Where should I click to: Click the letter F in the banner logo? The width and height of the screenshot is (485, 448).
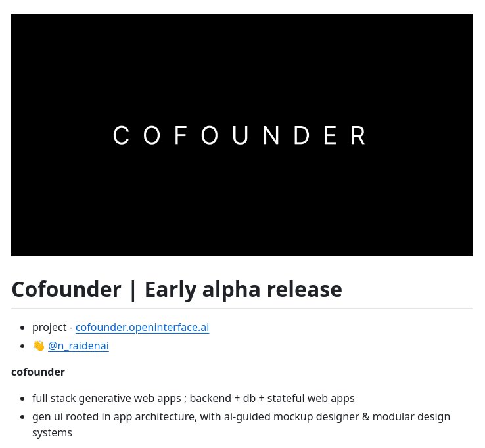[x=181, y=135]
